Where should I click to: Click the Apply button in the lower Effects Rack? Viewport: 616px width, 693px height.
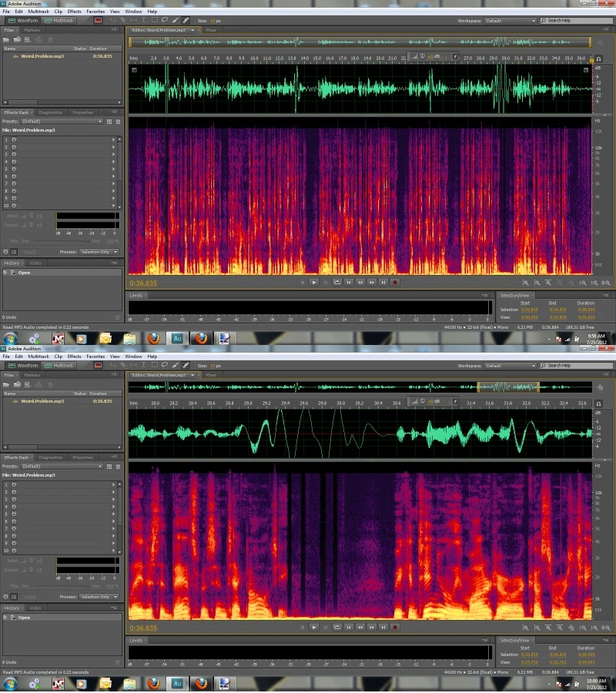click(x=30, y=597)
